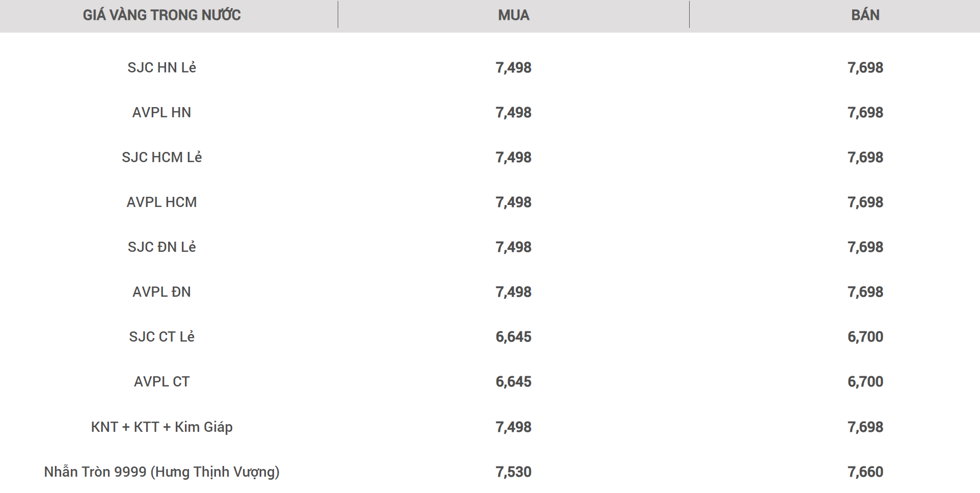Select the SJC HCM Lẻ row label
This screenshot has width=980, height=493.
tap(162, 157)
